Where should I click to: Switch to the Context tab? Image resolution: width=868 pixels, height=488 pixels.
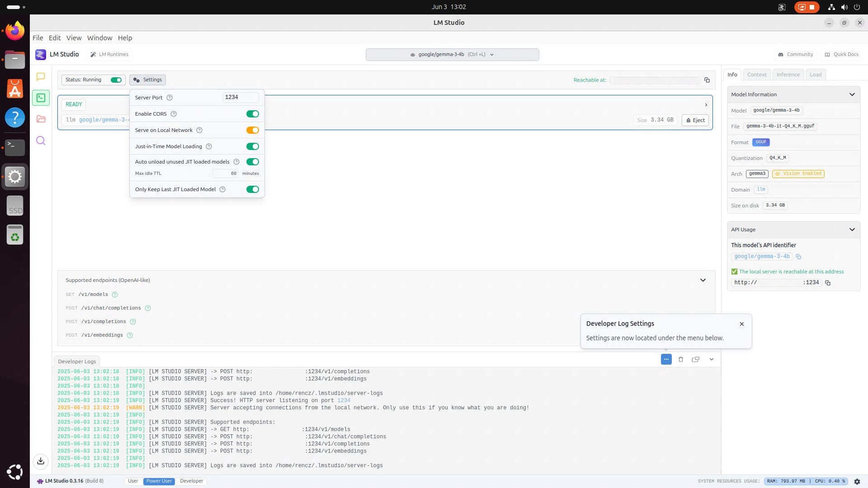[757, 75]
